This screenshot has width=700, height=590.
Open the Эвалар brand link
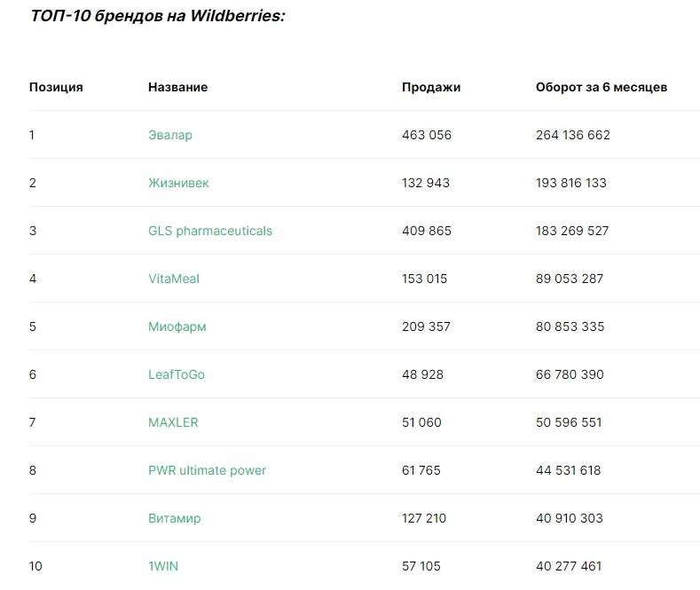[169, 135]
